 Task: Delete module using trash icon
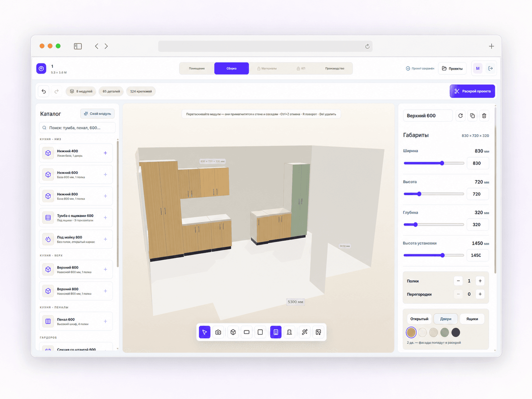(484, 116)
